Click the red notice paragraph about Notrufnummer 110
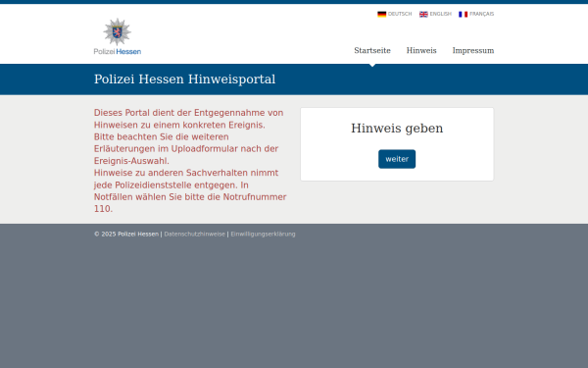Image resolution: width=588 pixels, height=368 pixels. (190, 161)
